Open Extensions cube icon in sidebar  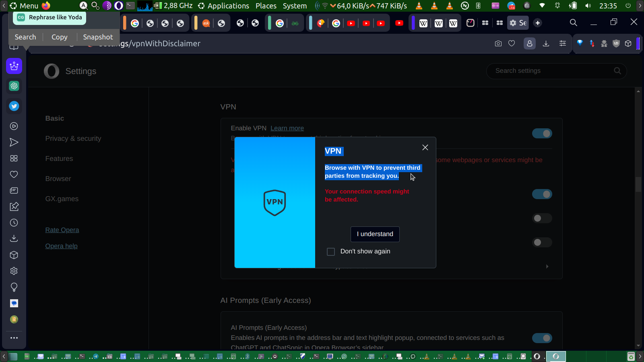point(14,255)
